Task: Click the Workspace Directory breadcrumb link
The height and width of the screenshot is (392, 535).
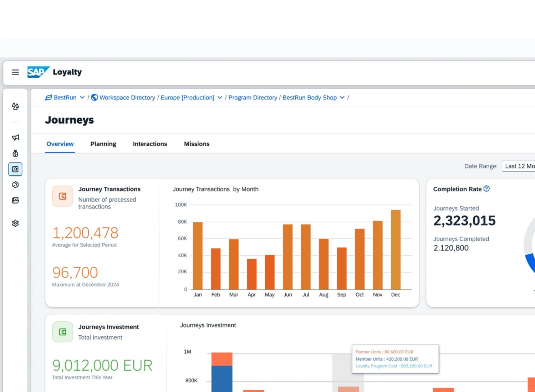Action: (127, 98)
